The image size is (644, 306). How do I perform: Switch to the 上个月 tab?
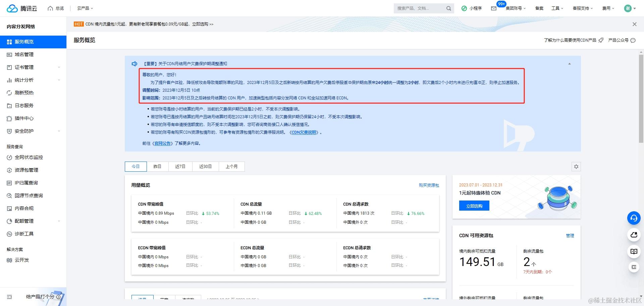coord(232,167)
